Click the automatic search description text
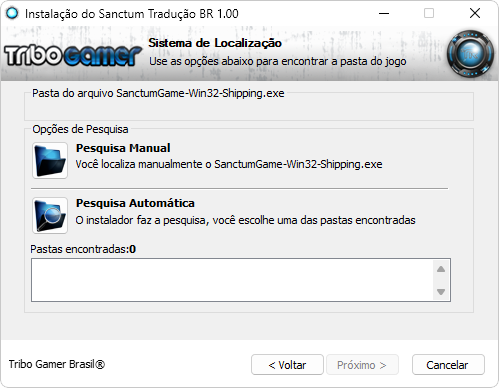The image size is (499, 388). coord(245,220)
